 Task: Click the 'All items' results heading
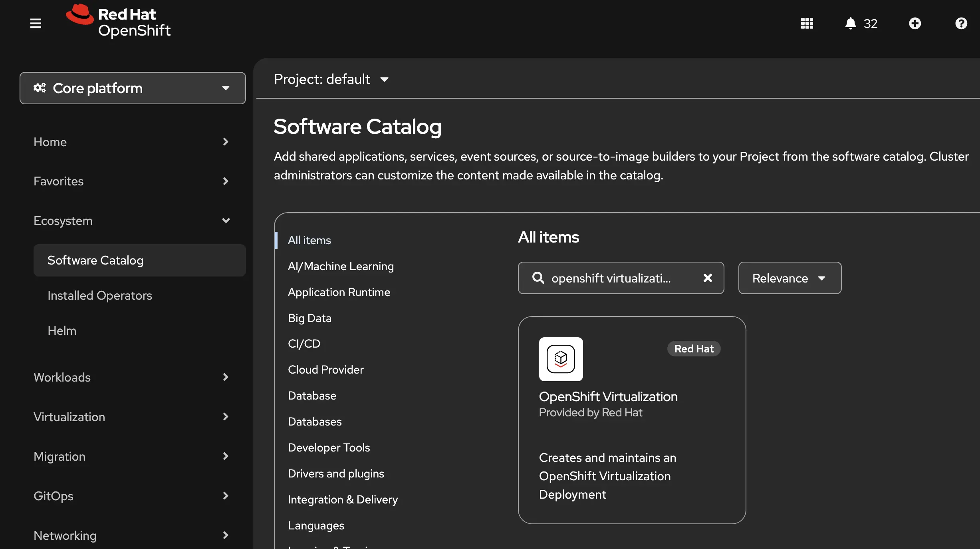[x=548, y=237]
